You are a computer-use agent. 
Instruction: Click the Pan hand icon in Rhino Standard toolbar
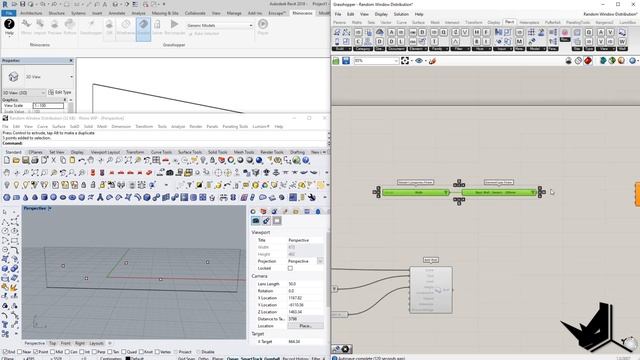pos(91,160)
